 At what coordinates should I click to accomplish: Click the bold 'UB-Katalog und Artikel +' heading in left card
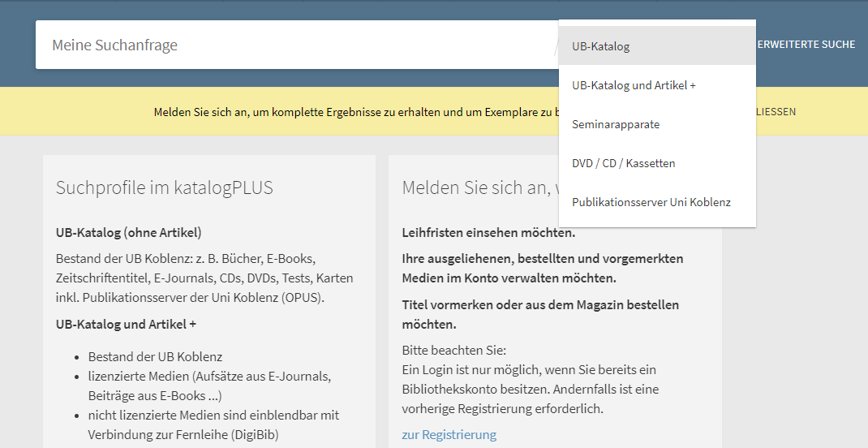pos(127,324)
